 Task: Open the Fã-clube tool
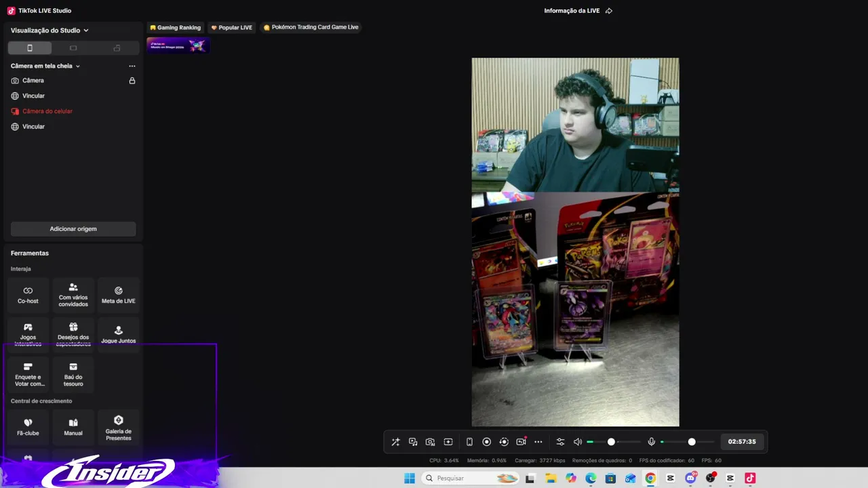click(x=28, y=427)
